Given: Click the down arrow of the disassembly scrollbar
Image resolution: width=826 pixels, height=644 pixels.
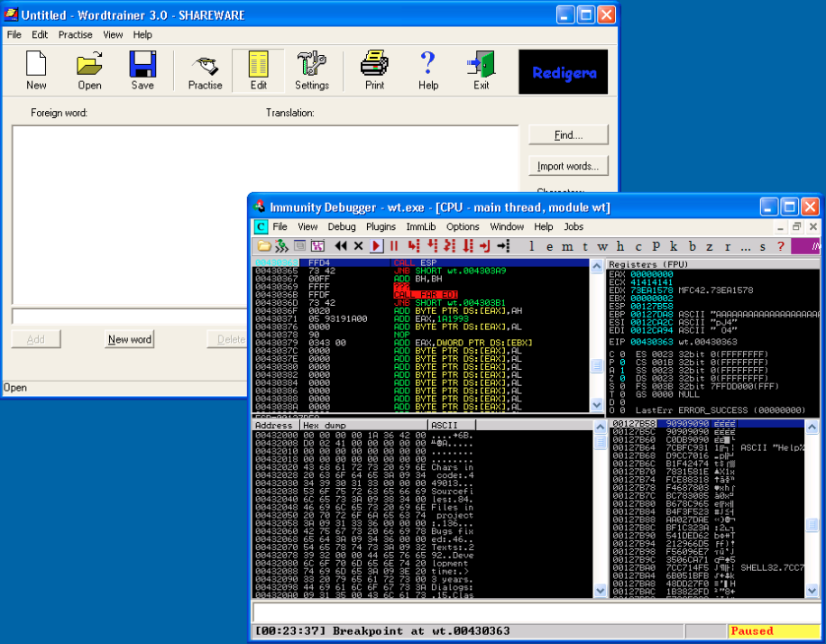Looking at the screenshot, I should pyautogui.click(x=596, y=405).
